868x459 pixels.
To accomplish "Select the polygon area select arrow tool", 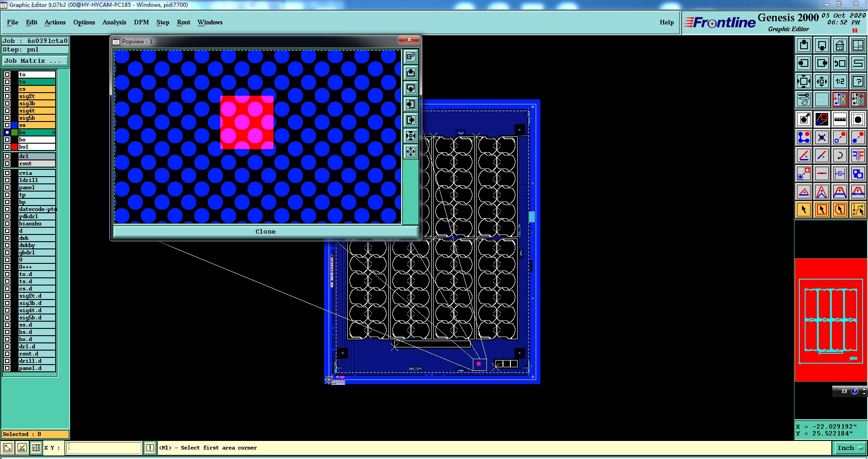I will click(x=840, y=210).
